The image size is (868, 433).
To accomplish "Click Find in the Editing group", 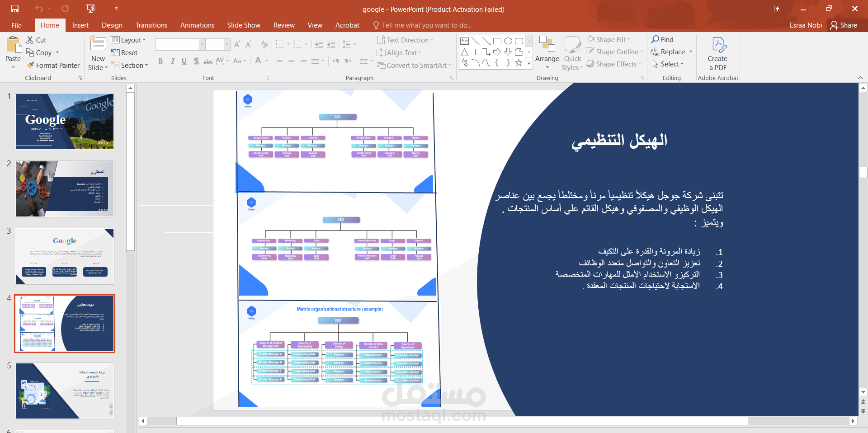I will pyautogui.click(x=662, y=40).
